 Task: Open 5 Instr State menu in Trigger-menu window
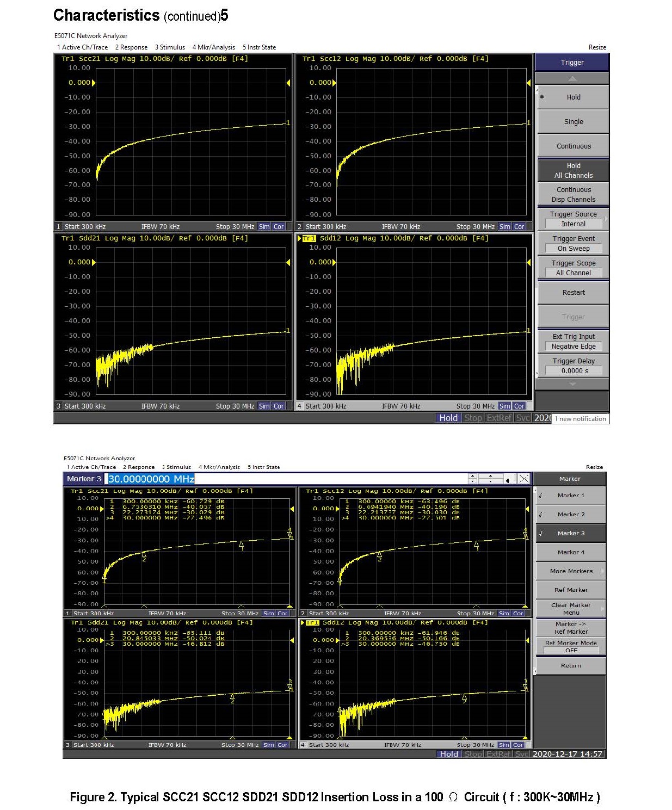(259, 47)
